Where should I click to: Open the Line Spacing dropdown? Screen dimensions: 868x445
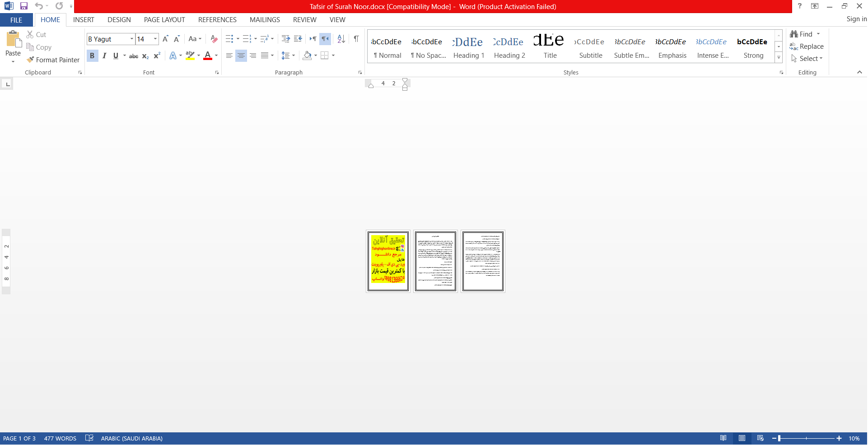point(288,56)
